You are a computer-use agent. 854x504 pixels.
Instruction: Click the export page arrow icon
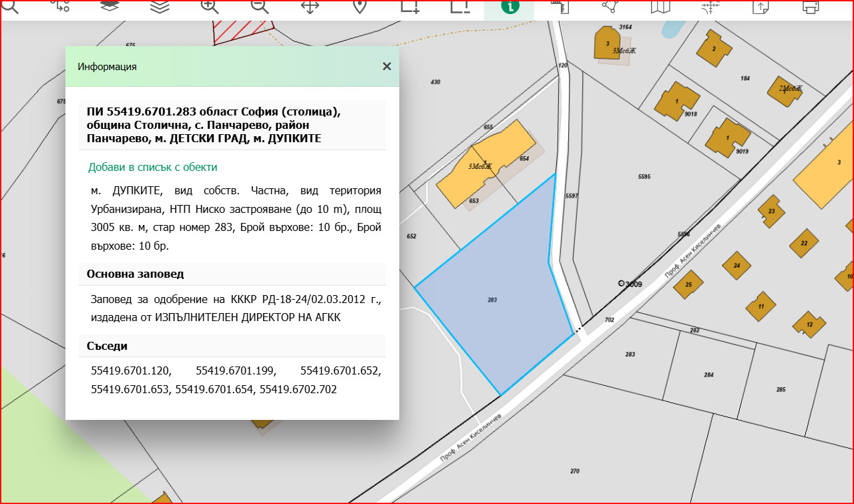760,7
